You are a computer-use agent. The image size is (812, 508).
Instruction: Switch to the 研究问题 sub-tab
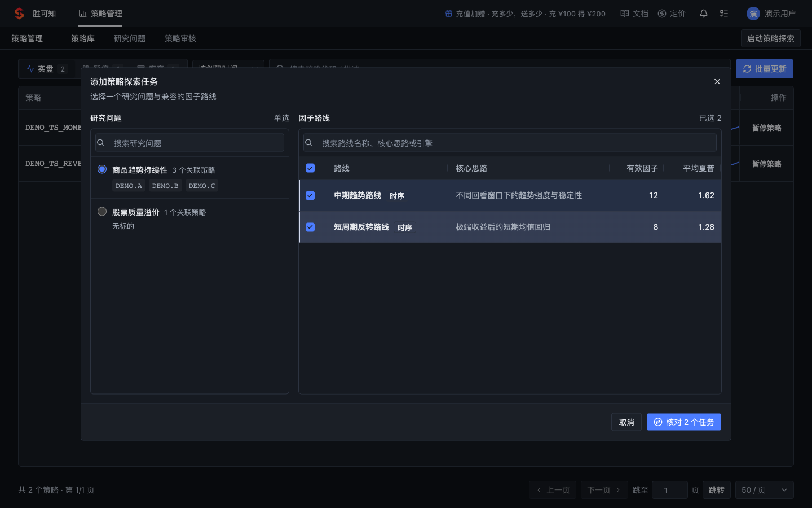click(x=130, y=38)
